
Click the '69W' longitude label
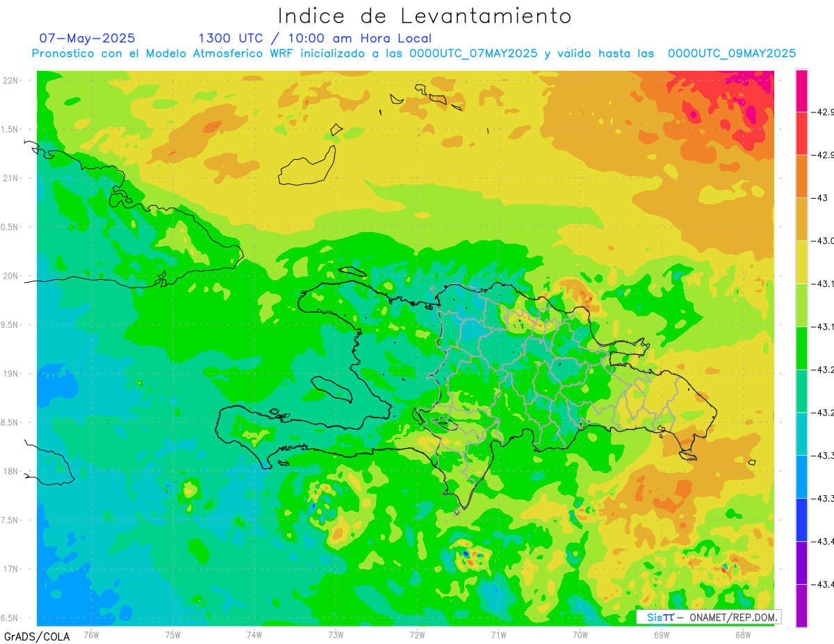click(x=662, y=634)
